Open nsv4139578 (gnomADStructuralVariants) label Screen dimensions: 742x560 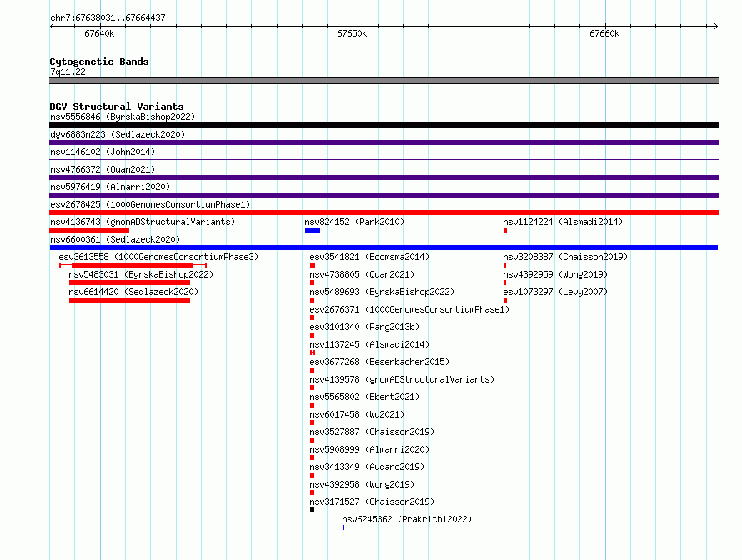pos(402,379)
